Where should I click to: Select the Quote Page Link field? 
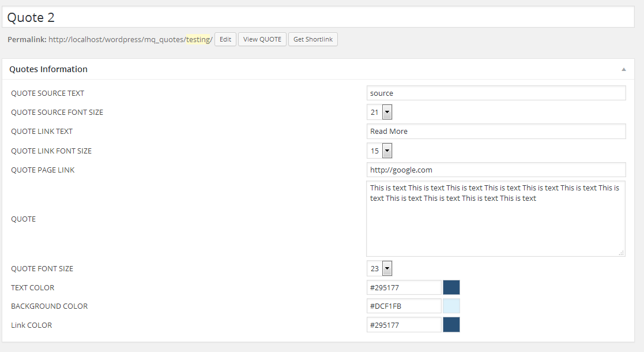pyautogui.click(x=496, y=170)
